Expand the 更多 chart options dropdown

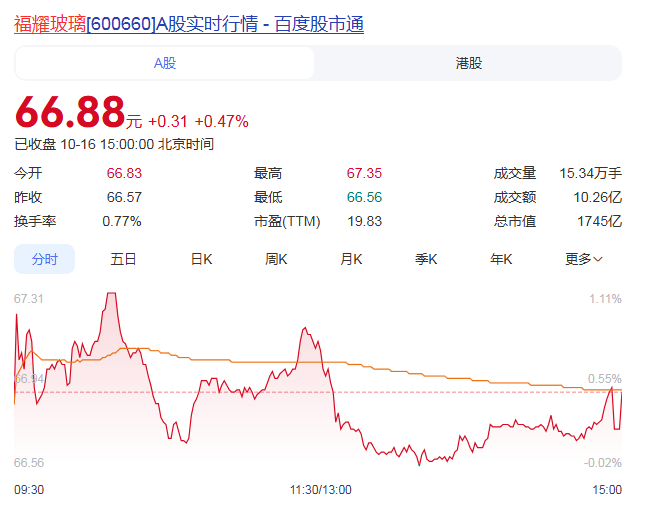(x=584, y=259)
